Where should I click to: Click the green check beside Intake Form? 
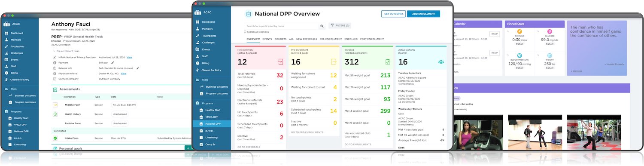[x=55, y=138]
